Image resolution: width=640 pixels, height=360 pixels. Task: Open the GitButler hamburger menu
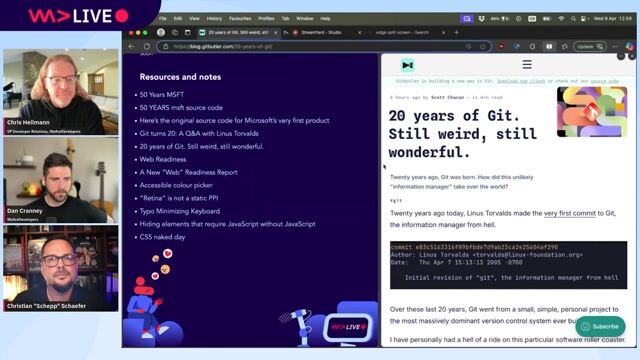pos(527,64)
